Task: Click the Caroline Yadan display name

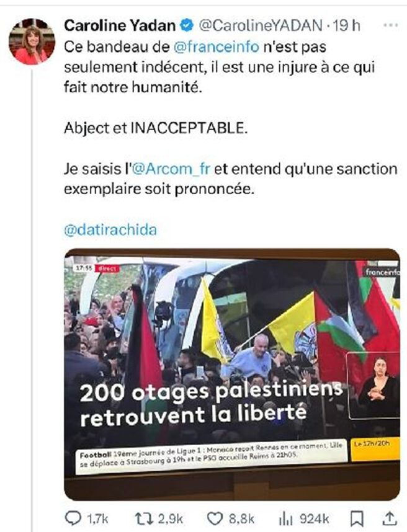Action: coord(120,26)
